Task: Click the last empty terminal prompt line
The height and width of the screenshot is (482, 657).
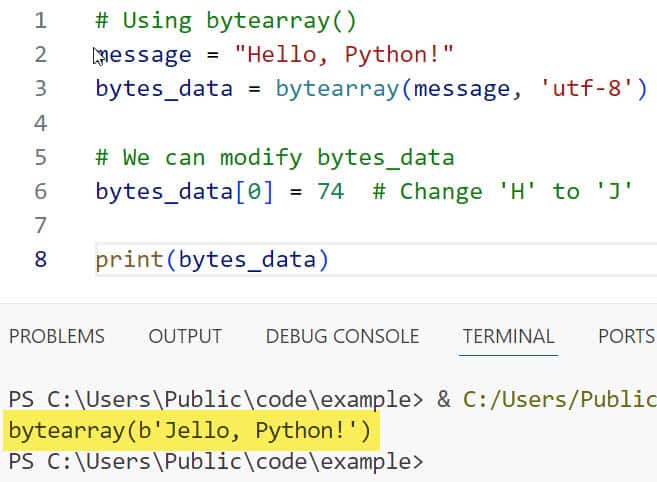Action: coord(216,462)
